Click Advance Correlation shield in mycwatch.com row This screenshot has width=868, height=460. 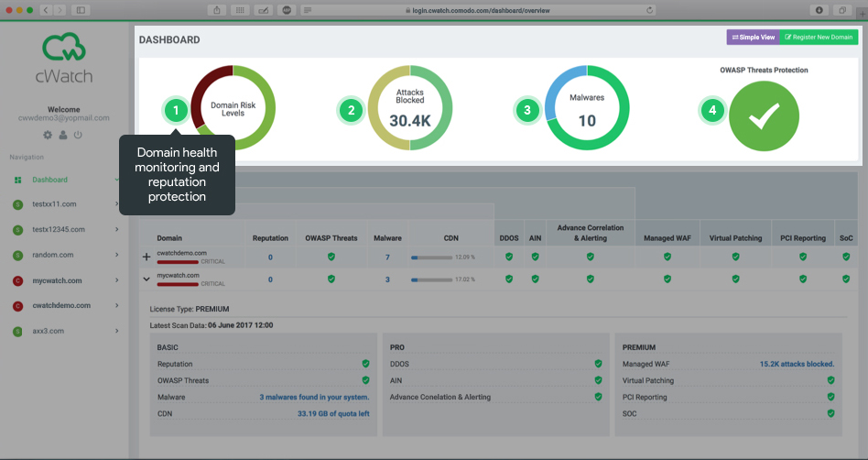click(590, 279)
